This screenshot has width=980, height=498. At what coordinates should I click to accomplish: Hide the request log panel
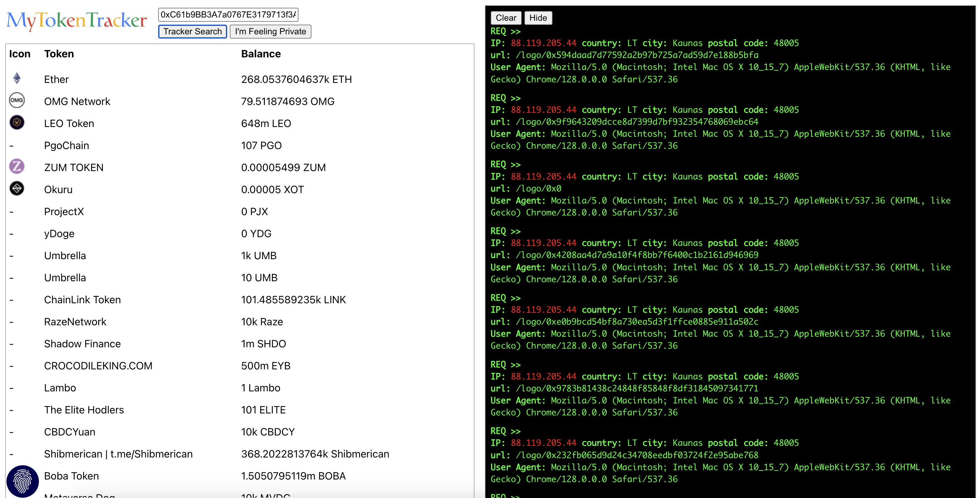pos(538,18)
